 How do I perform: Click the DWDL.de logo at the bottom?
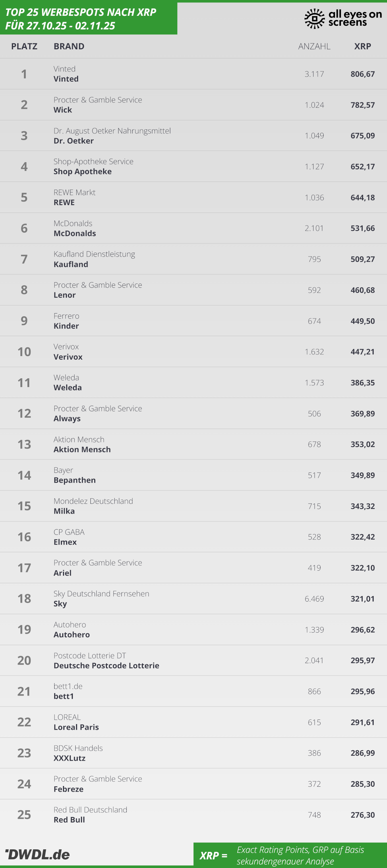pyautogui.click(x=38, y=854)
